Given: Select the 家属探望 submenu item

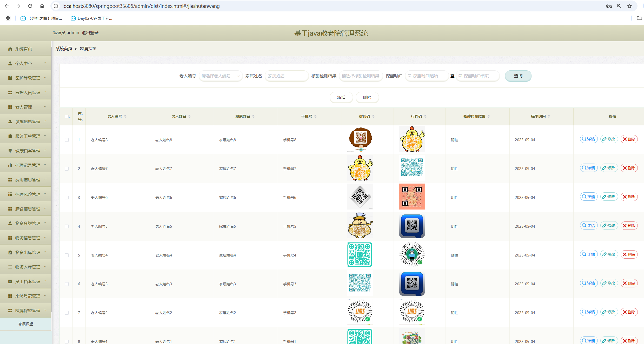Looking at the screenshot, I should (x=25, y=324).
